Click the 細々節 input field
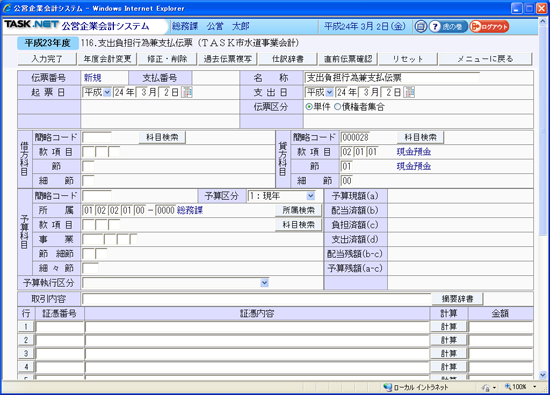 coord(90,268)
